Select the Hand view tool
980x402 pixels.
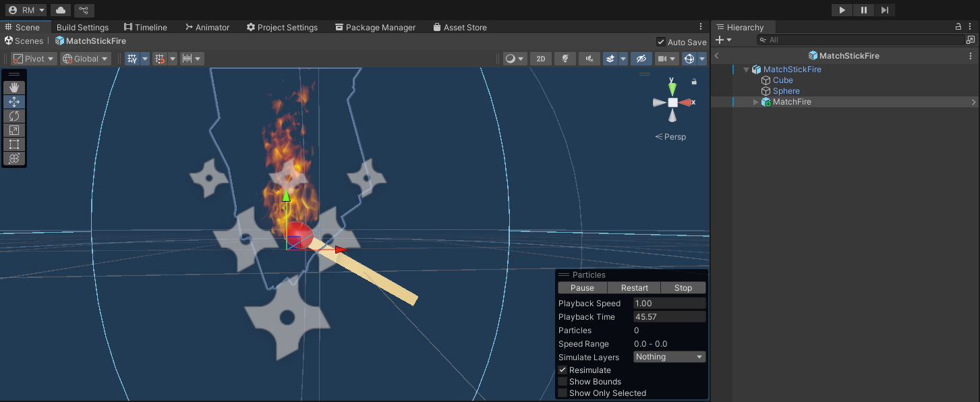pos(14,88)
